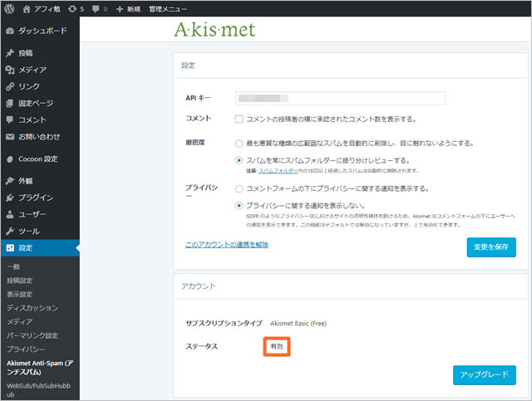Select radio to show privacy notice under form
Viewport: 532px width, 401px height.
[x=239, y=188]
